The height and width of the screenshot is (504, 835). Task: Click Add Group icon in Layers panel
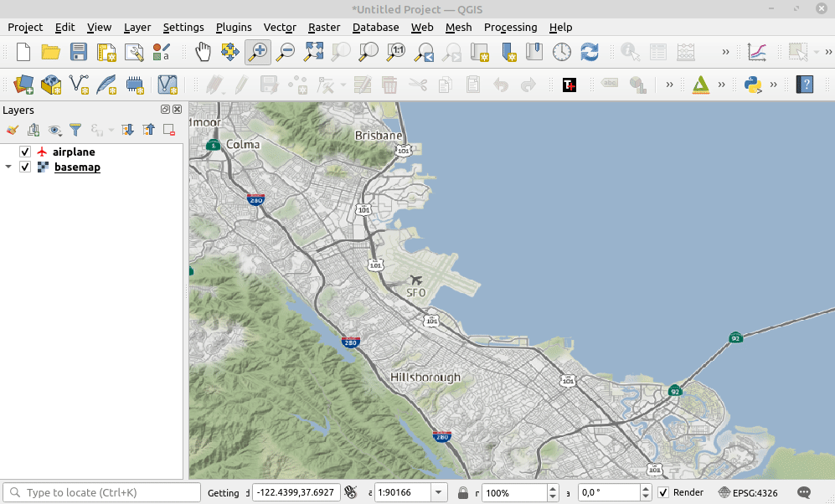[x=34, y=130]
